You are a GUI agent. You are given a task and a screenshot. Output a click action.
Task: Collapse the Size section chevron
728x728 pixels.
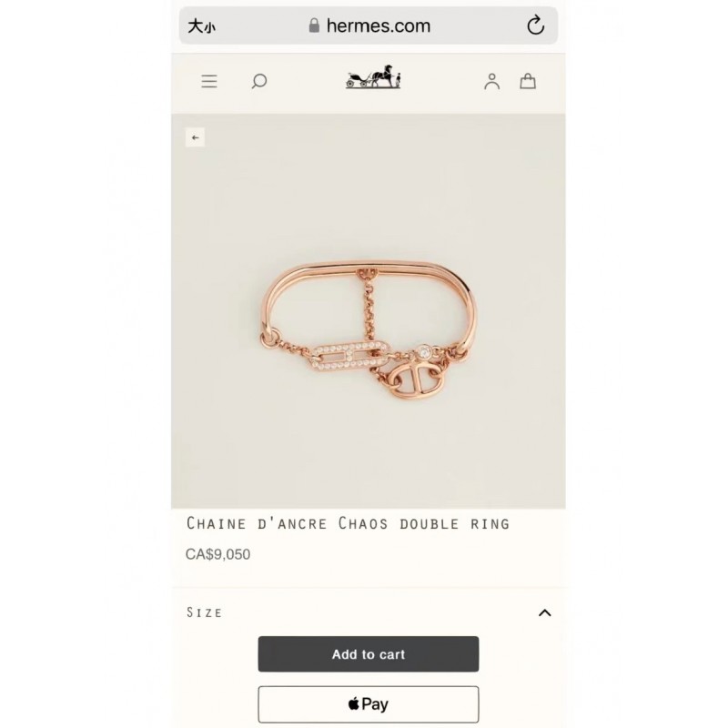544,612
